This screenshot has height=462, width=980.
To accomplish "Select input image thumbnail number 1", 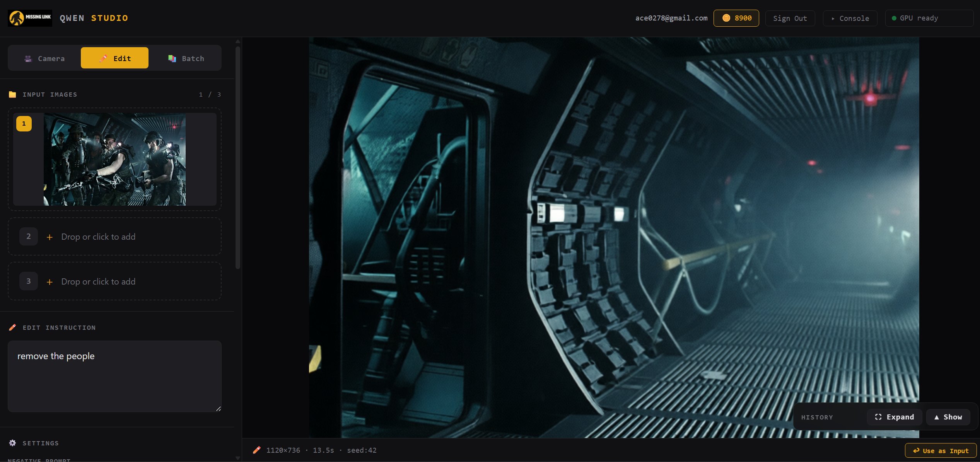I will click(x=114, y=159).
